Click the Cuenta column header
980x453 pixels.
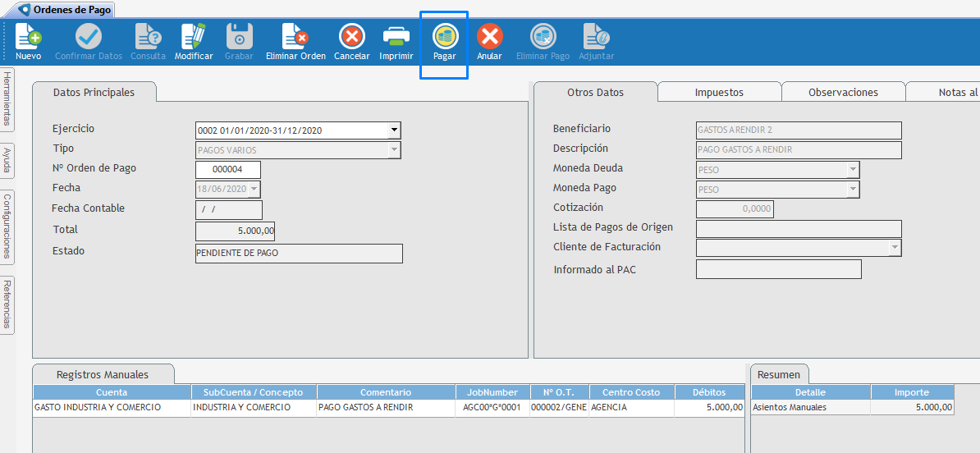tap(112, 392)
